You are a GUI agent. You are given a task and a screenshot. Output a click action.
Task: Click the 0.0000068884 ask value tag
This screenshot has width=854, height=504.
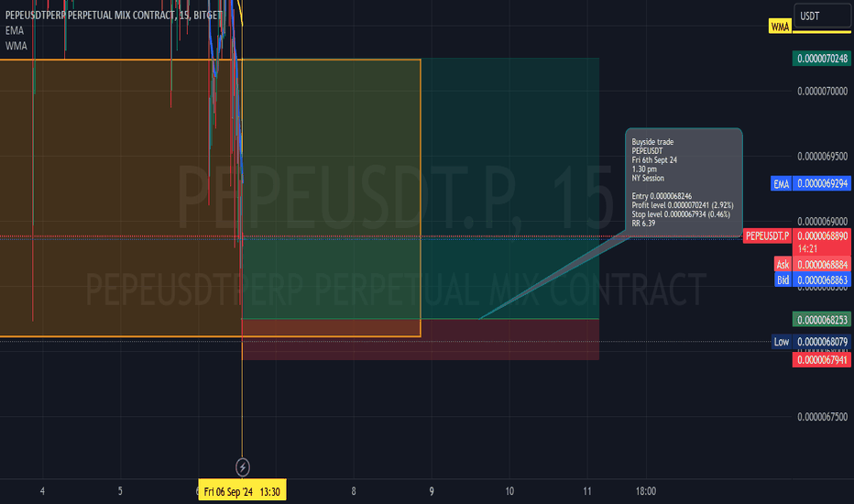[x=822, y=264]
